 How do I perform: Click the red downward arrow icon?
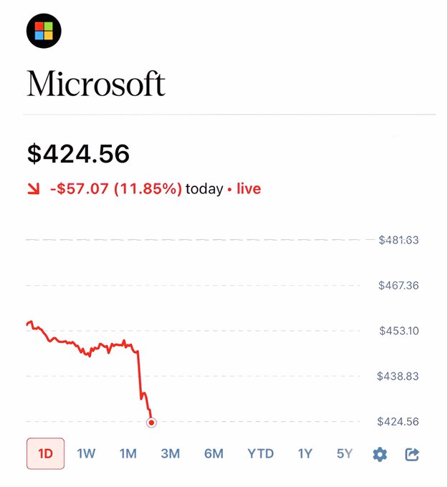[34, 190]
